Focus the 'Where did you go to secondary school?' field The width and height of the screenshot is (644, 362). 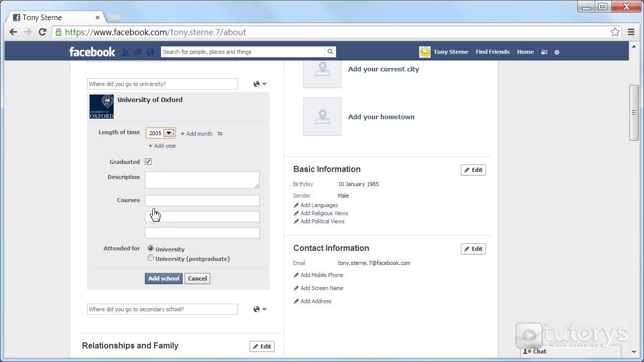tap(163, 309)
